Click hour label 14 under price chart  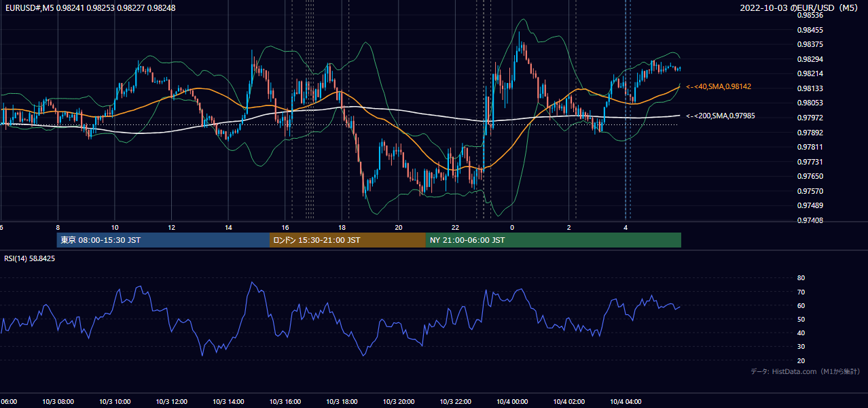pos(228,228)
